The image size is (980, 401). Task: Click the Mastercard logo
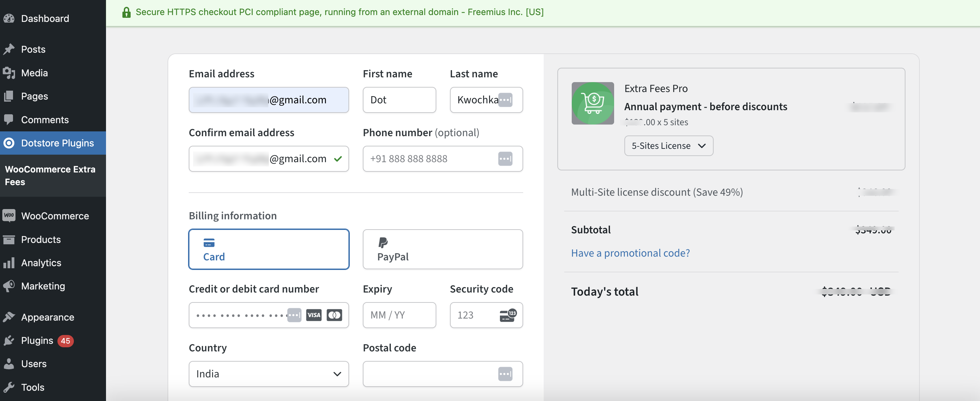coord(334,315)
